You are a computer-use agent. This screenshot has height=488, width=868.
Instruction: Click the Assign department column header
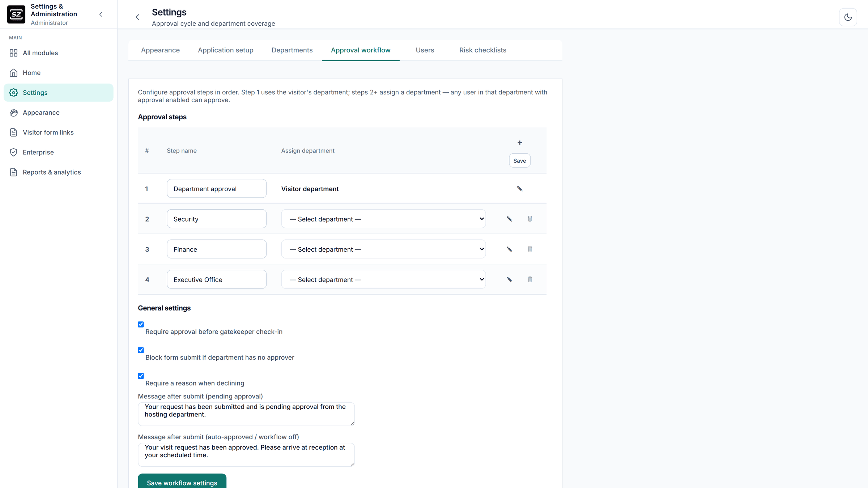coord(308,151)
